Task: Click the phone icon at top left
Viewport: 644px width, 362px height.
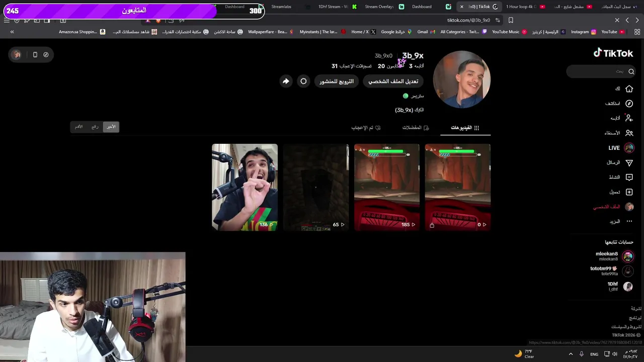Action: 35,54
